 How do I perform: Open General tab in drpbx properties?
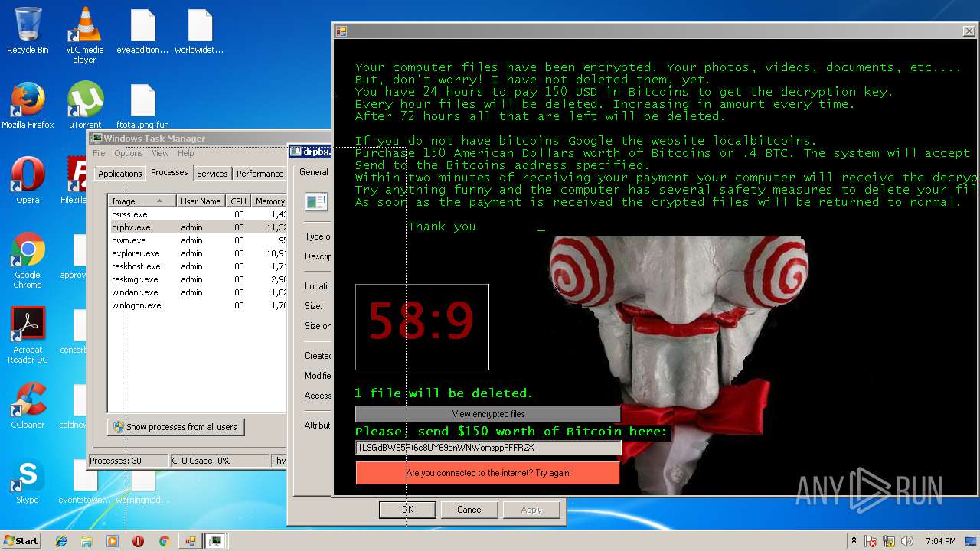click(313, 172)
